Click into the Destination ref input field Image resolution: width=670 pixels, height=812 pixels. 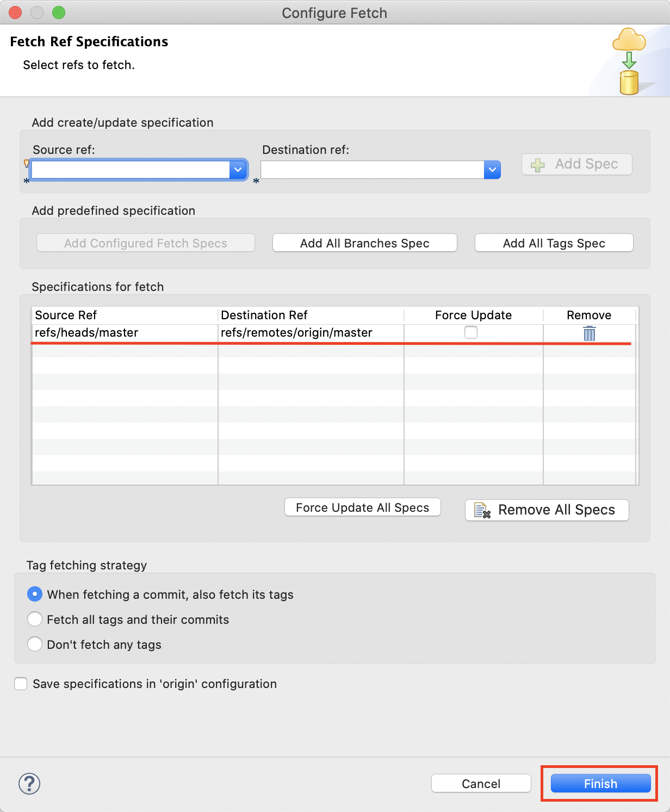tap(373, 170)
